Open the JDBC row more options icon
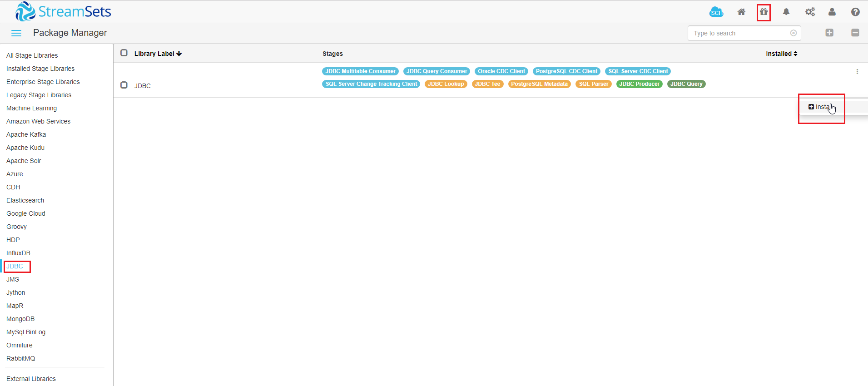The height and width of the screenshot is (386, 868). tap(857, 72)
